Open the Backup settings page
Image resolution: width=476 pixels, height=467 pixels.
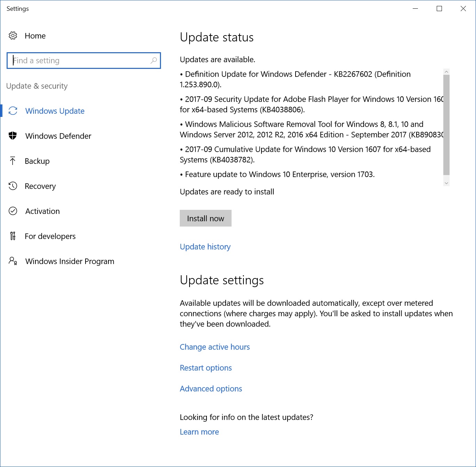pos(37,161)
